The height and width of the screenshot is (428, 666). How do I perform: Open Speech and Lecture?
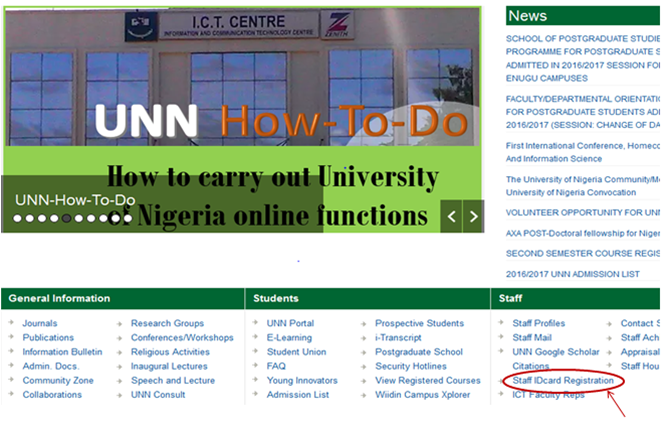[173, 380]
